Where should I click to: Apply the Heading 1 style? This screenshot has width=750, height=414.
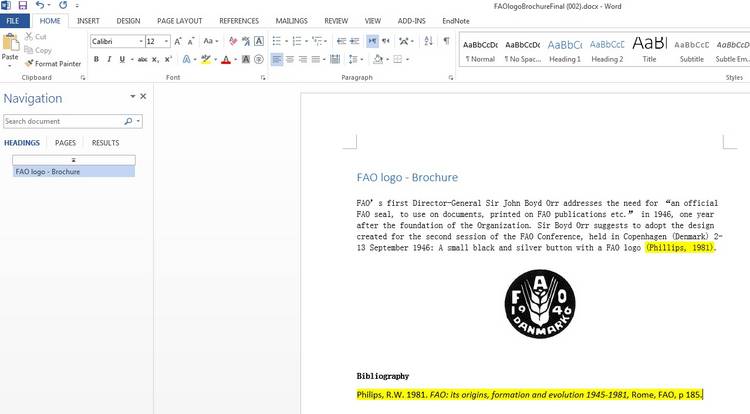tap(564, 50)
